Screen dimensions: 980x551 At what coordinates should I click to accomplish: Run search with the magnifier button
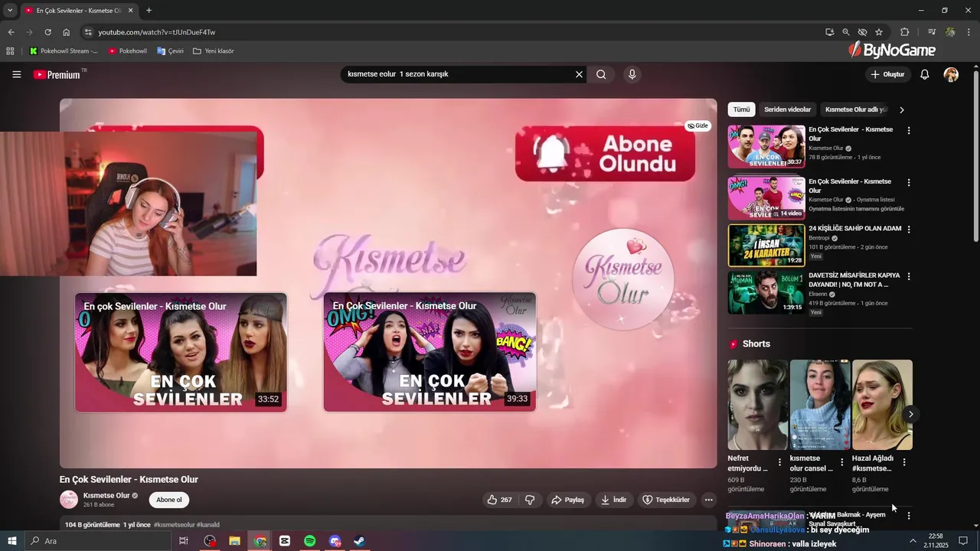coord(601,74)
